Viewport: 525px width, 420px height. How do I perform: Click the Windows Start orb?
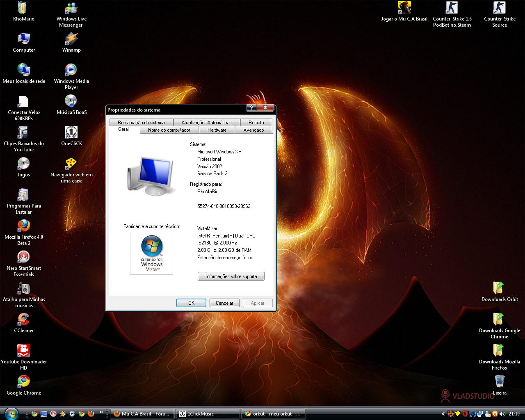[11, 413]
